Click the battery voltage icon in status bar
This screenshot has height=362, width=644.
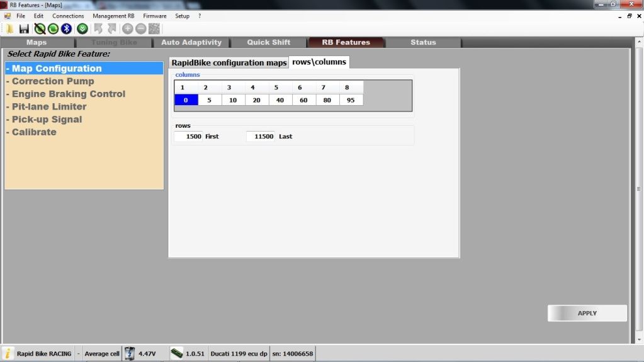[x=130, y=353]
